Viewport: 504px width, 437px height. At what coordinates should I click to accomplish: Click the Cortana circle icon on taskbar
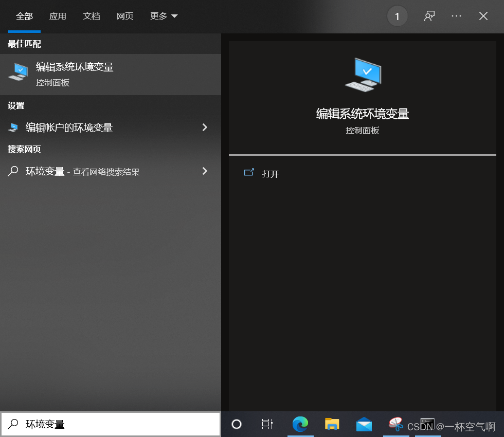click(236, 425)
